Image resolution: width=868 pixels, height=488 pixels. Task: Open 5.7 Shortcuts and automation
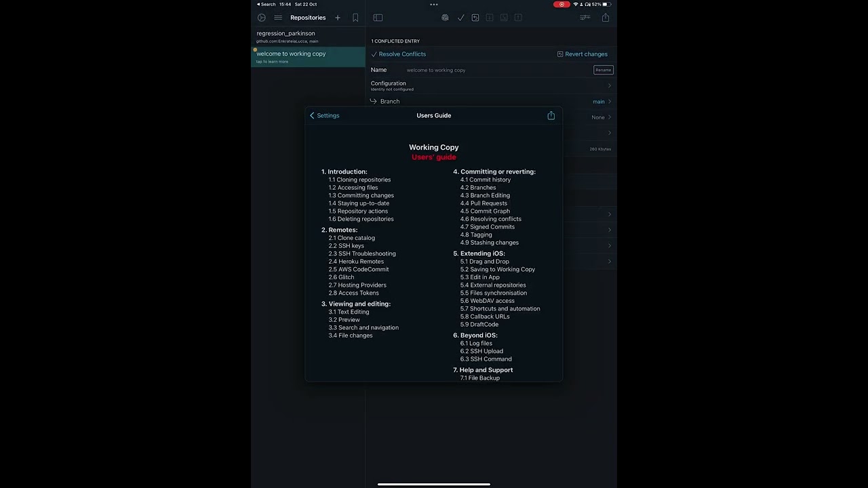click(500, 308)
